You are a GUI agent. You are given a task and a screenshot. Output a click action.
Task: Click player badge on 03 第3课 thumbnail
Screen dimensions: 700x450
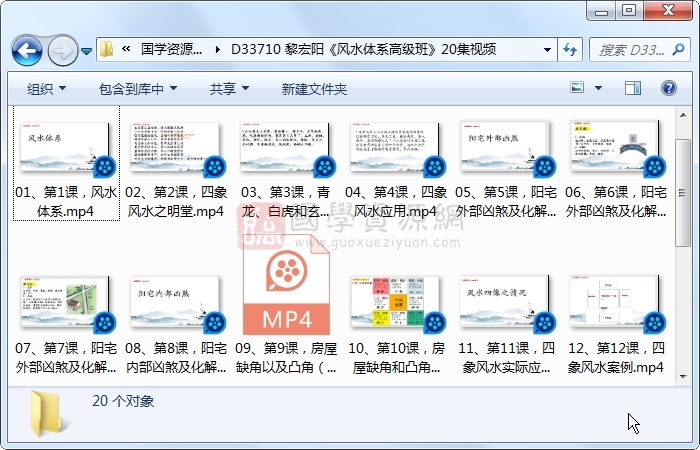[x=325, y=167]
